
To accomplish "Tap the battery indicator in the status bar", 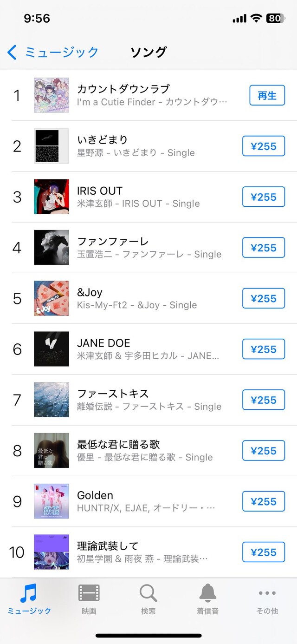I will coord(275,18).
